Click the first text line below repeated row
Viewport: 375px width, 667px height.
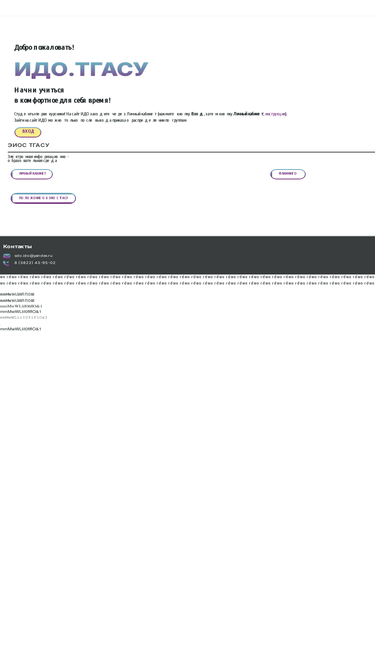pyautogui.click(x=17, y=294)
